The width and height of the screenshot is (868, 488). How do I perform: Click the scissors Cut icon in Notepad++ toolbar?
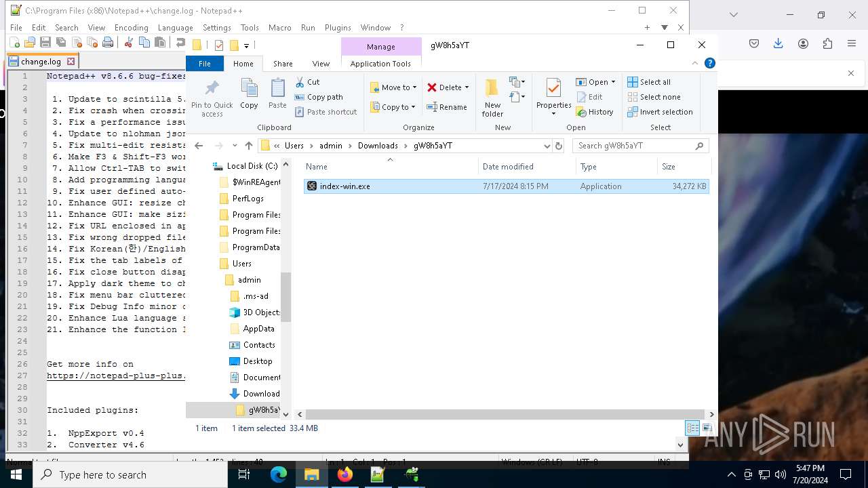tap(128, 43)
